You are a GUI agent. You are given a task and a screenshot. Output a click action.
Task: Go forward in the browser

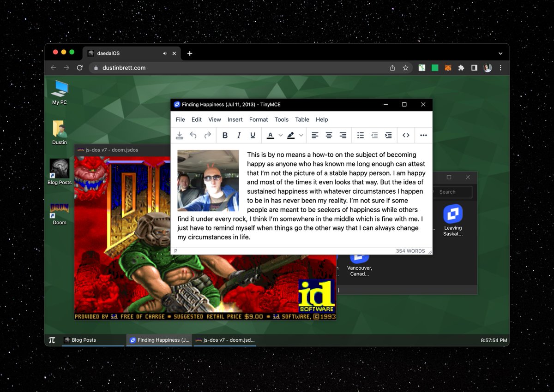coord(66,68)
